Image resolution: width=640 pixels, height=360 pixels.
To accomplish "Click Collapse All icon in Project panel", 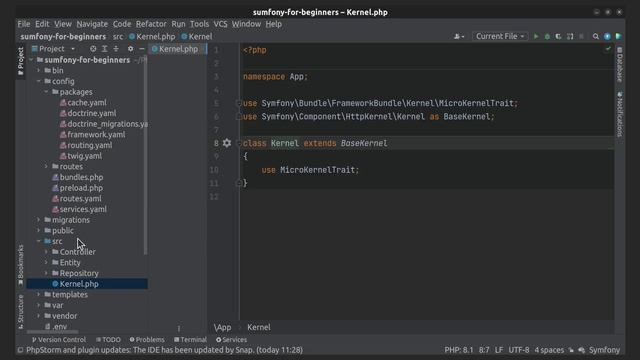I will 116,49.
